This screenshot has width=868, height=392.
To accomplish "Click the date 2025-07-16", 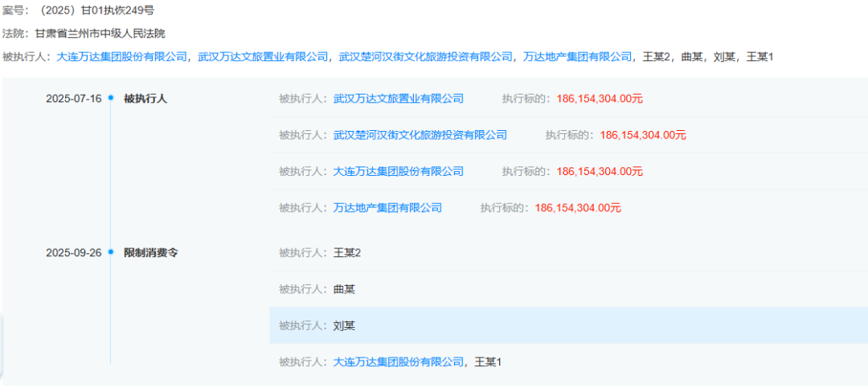I will pyautogui.click(x=74, y=99).
